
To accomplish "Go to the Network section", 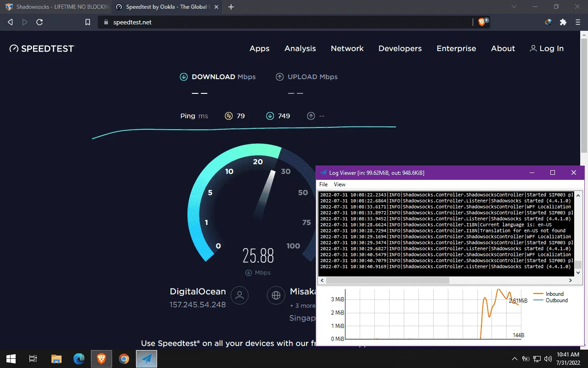I will tap(347, 48).
